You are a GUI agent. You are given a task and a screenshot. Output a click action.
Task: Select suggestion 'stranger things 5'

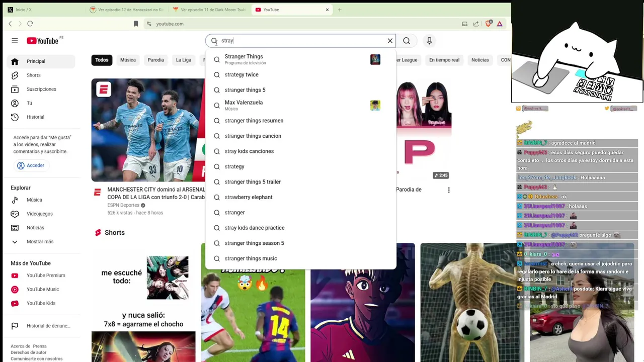[300, 90]
